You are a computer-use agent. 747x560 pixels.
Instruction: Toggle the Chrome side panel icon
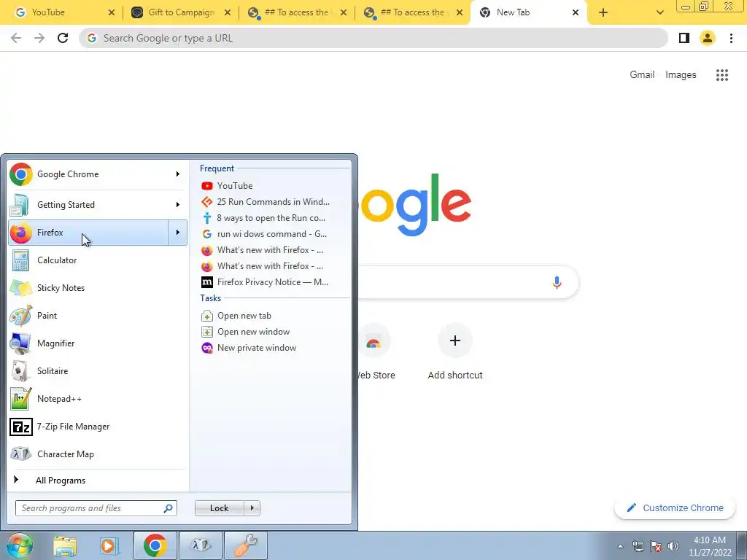click(x=684, y=38)
